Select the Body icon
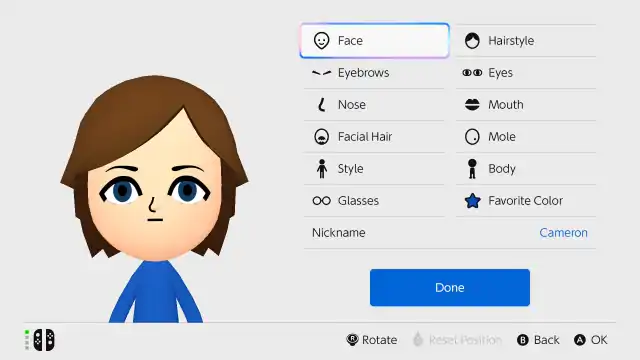 pos(472,169)
